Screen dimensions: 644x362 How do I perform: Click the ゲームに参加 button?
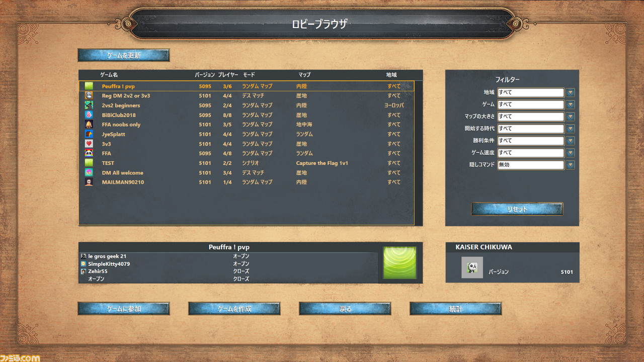pos(124,309)
